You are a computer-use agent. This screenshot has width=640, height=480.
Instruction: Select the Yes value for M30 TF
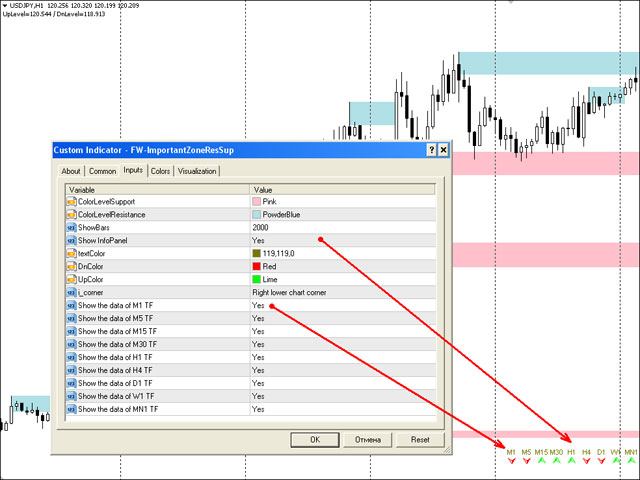(258, 344)
